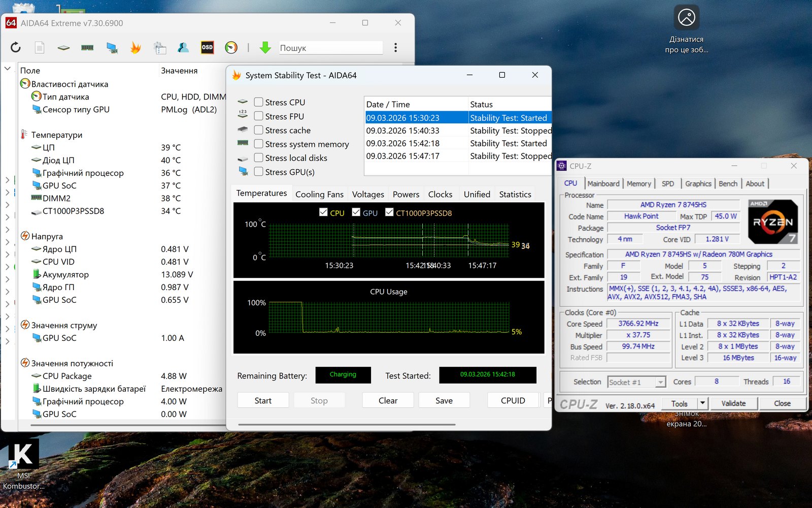This screenshot has width=812, height=508.
Task: Open the CPU-Z Tools dropdown arrow
Action: click(x=702, y=403)
